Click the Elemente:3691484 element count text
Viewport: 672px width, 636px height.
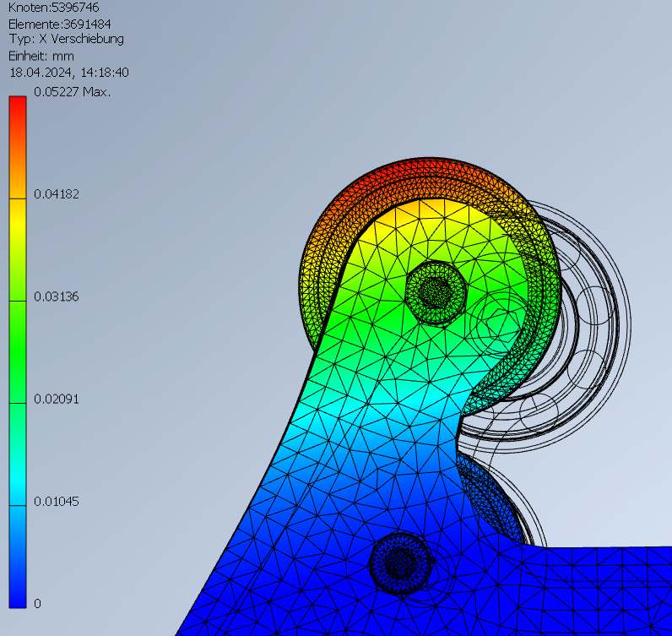(62, 24)
